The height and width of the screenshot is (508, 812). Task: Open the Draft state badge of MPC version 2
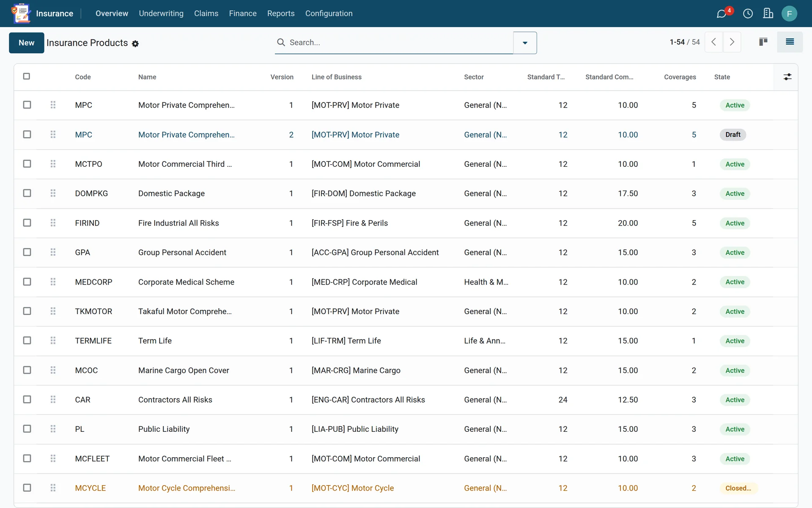733,135
